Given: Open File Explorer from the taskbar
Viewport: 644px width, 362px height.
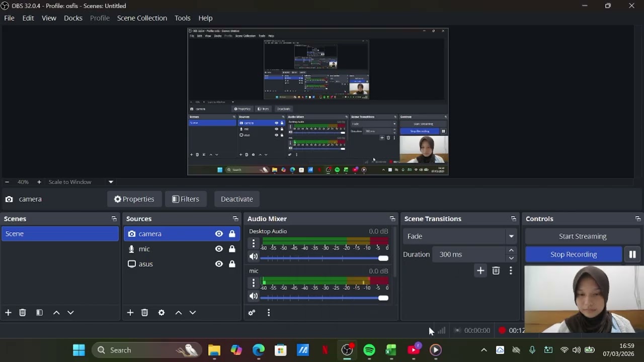Looking at the screenshot, I should click(x=214, y=350).
